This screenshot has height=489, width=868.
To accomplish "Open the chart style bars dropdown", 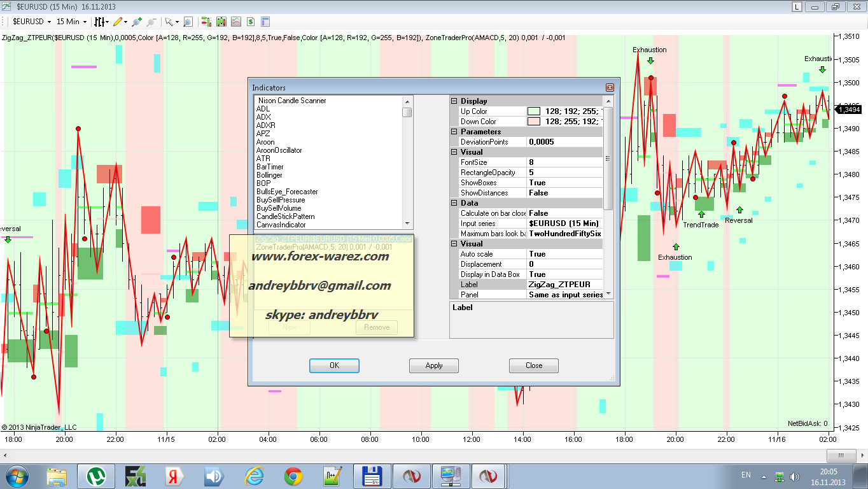I will click(x=101, y=22).
